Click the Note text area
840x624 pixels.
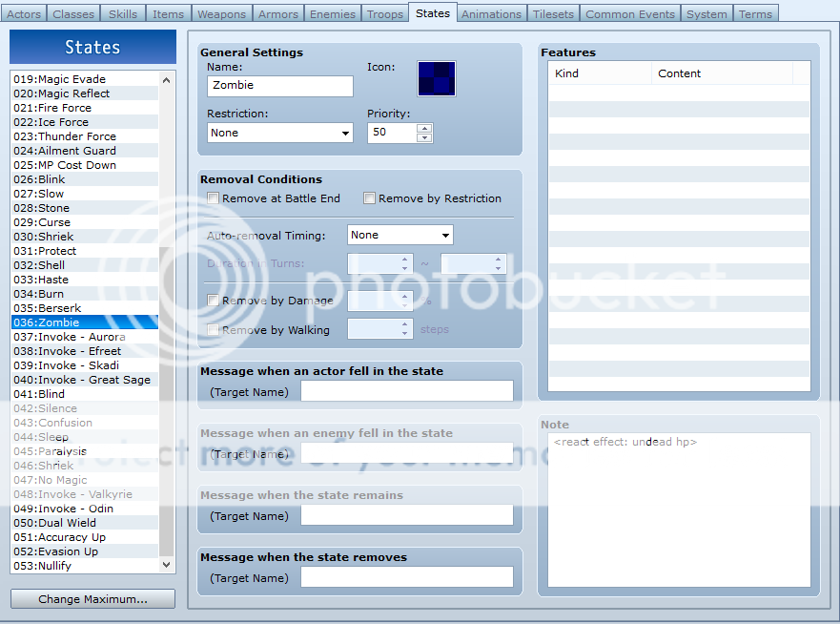point(678,510)
